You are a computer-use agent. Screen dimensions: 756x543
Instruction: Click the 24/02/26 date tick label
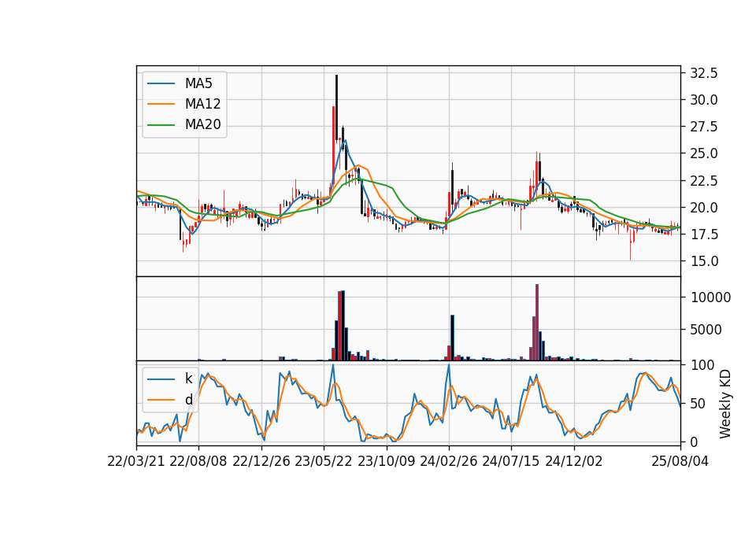pos(449,461)
